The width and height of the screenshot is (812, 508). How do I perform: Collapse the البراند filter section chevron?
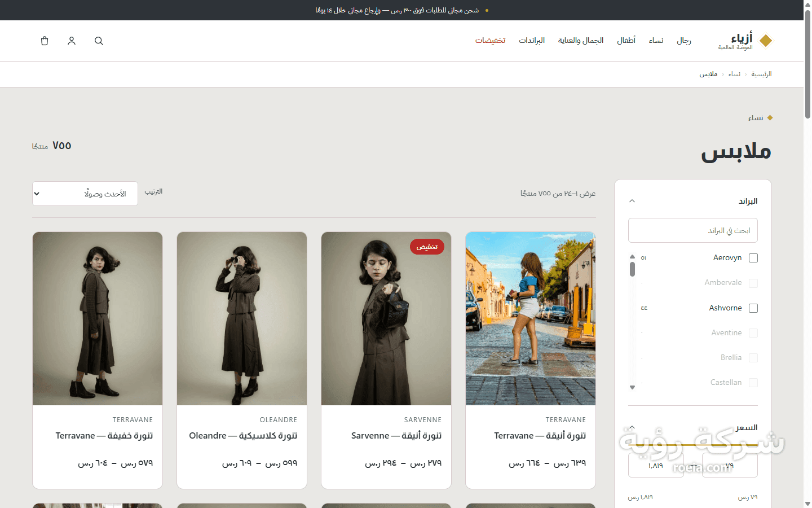point(632,201)
